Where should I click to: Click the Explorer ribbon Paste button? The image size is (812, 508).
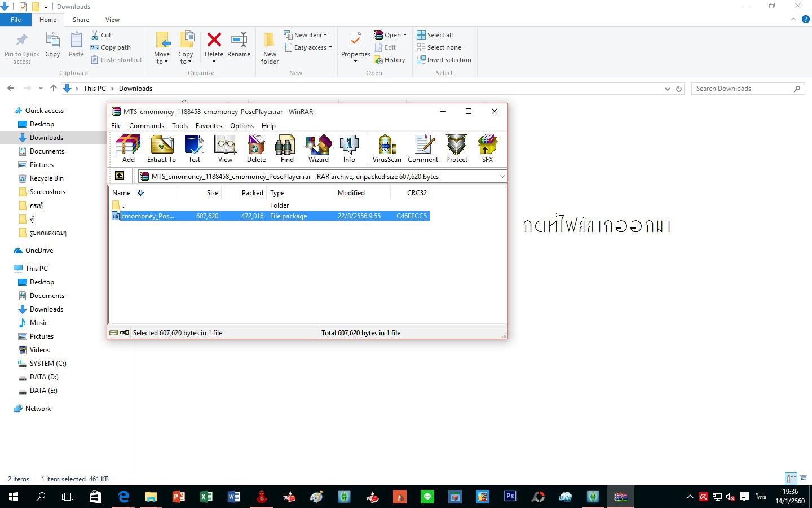[76, 45]
